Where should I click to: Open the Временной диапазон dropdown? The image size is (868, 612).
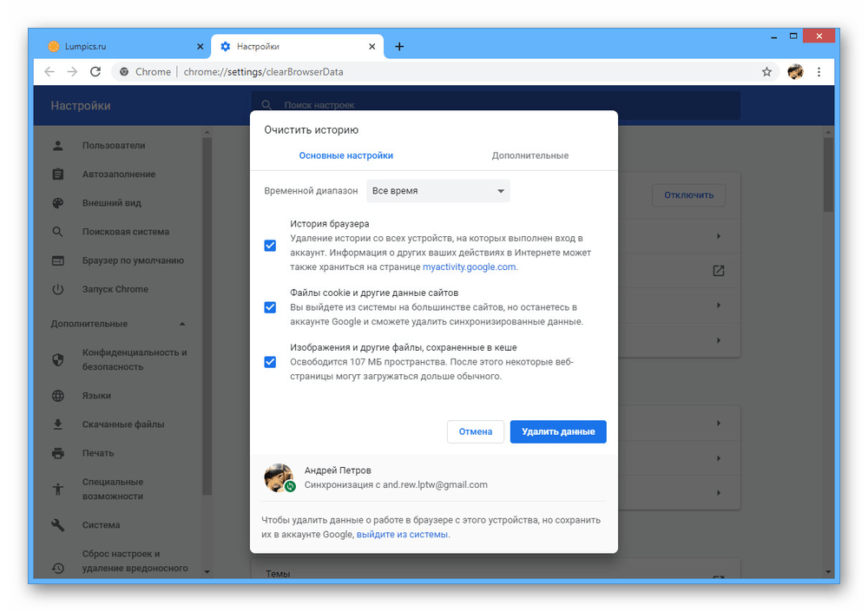coord(437,191)
